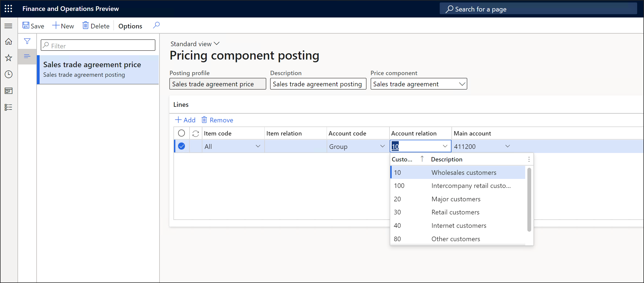
Task: Select 10 Wholesales customers in lookup
Action: pyautogui.click(x=458, y=172)
